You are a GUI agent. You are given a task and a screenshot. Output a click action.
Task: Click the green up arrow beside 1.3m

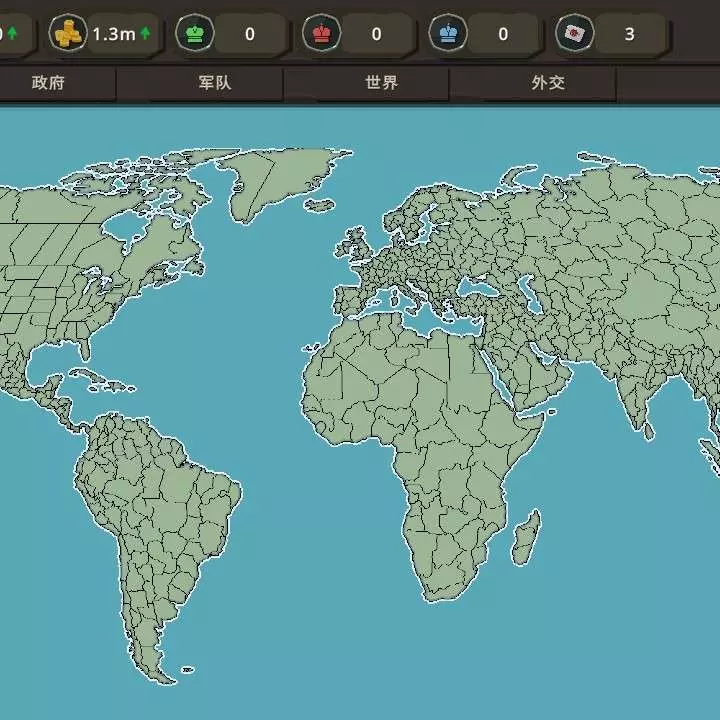[x=146, y=33]
